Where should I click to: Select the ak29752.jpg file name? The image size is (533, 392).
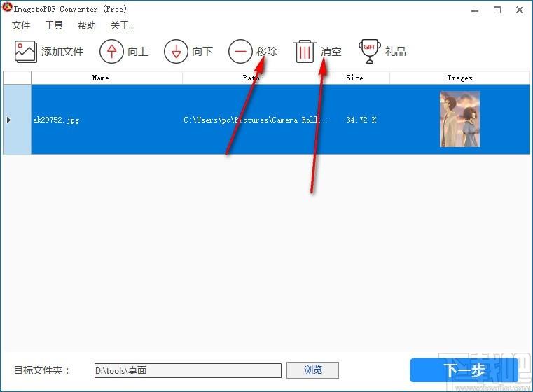57,120
